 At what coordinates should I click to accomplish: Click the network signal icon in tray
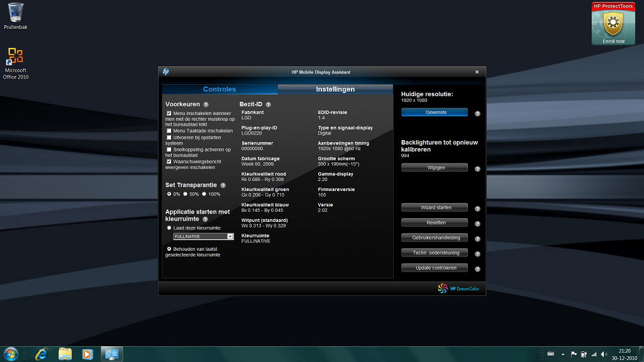[594, 354]
